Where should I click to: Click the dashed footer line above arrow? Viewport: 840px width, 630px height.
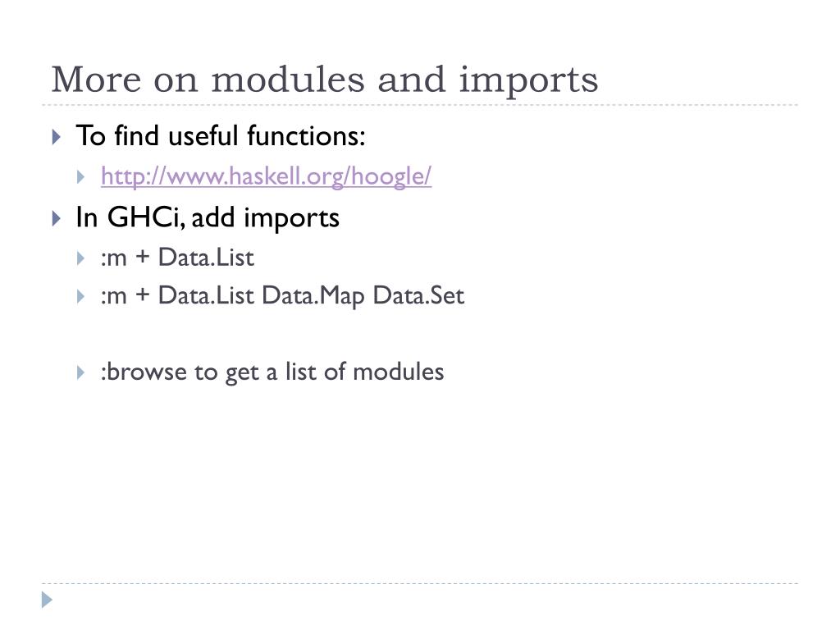(420, 583)
